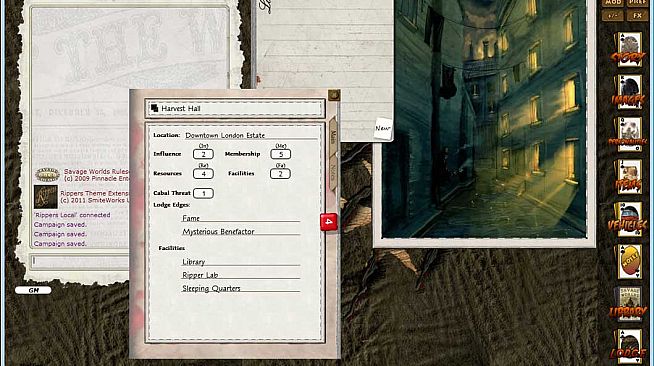Switch to the Notes tab of lodge sheet
Viewport: 654px width, 366px height.
(333, 173)
